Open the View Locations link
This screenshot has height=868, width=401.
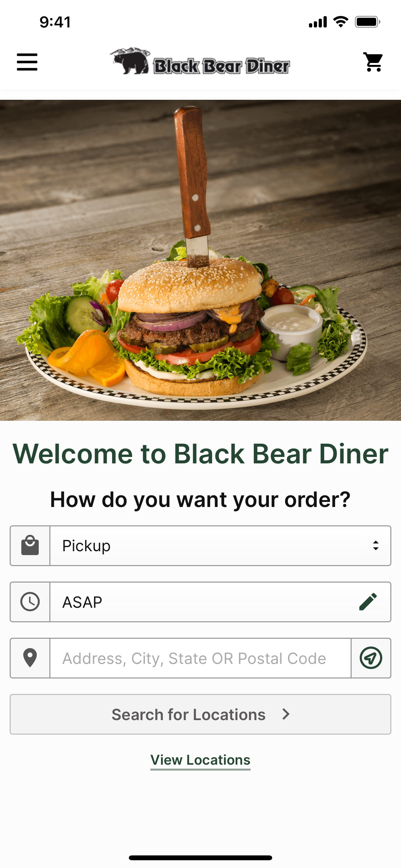(200, 760)
